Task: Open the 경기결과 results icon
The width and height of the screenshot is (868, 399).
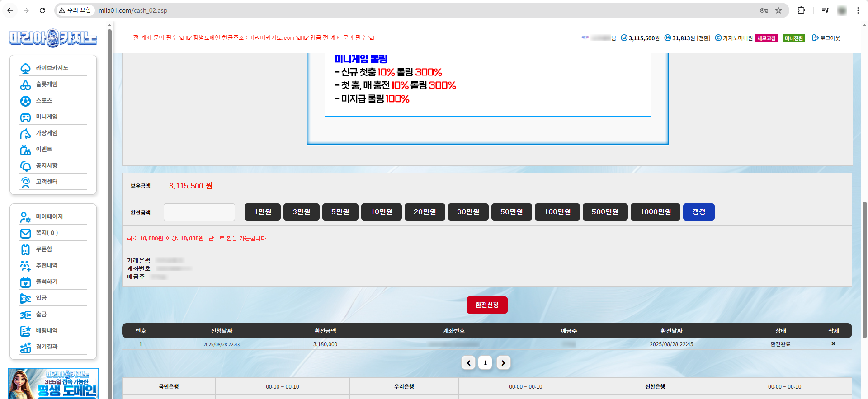Action: (x=26, y=347)
